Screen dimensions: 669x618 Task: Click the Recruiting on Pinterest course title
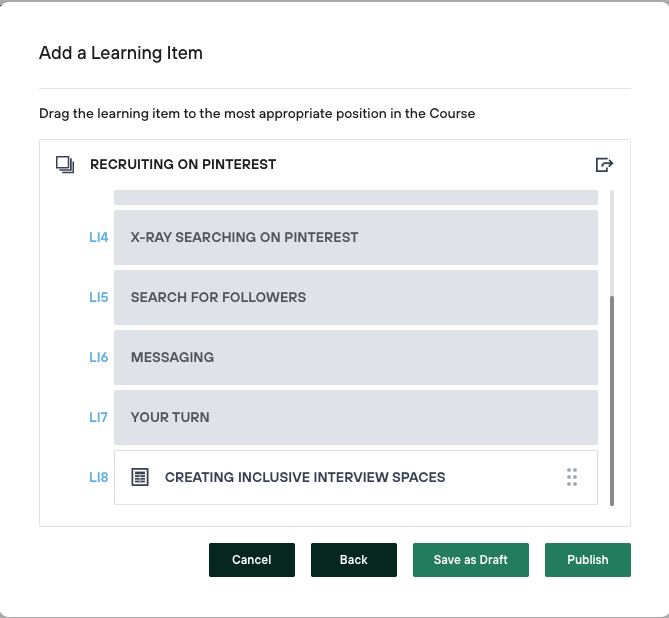click(x=183, y=165)
